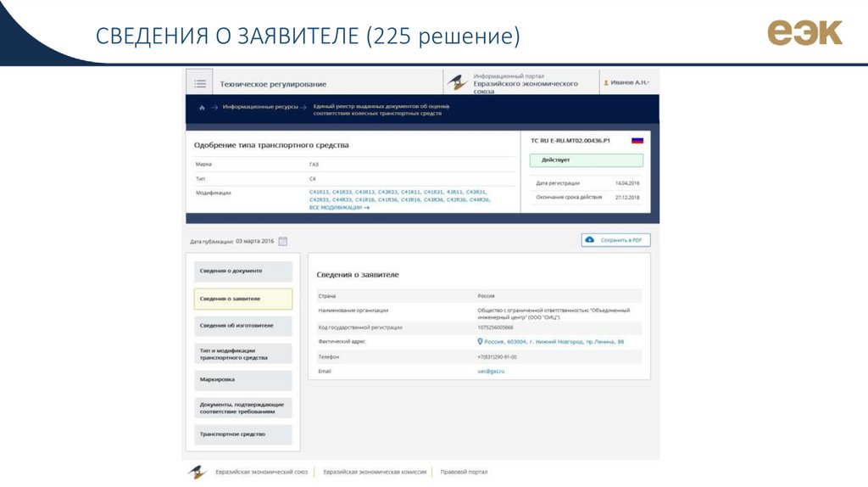
Task: Open the Нижний Новгород address link
Action: coord(553,341)
